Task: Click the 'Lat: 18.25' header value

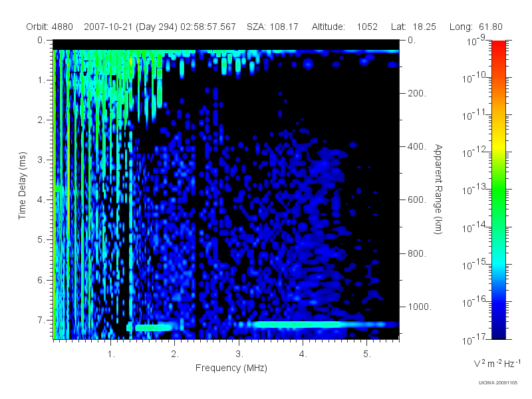Action: tap(413, 27)
